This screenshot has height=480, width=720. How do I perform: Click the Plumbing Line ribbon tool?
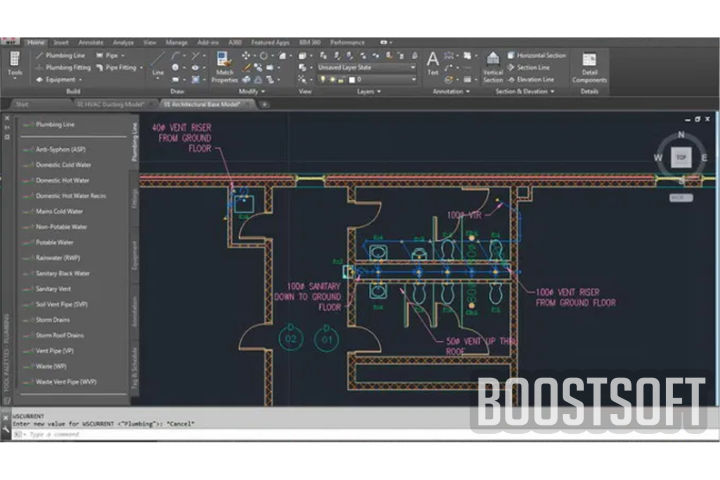(65, 55)
